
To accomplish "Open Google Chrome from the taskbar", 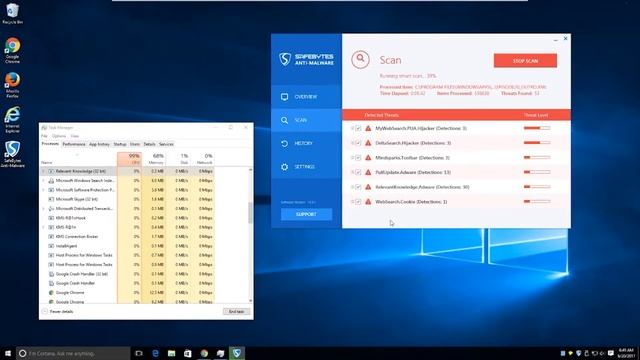I will tap(204, 353).
